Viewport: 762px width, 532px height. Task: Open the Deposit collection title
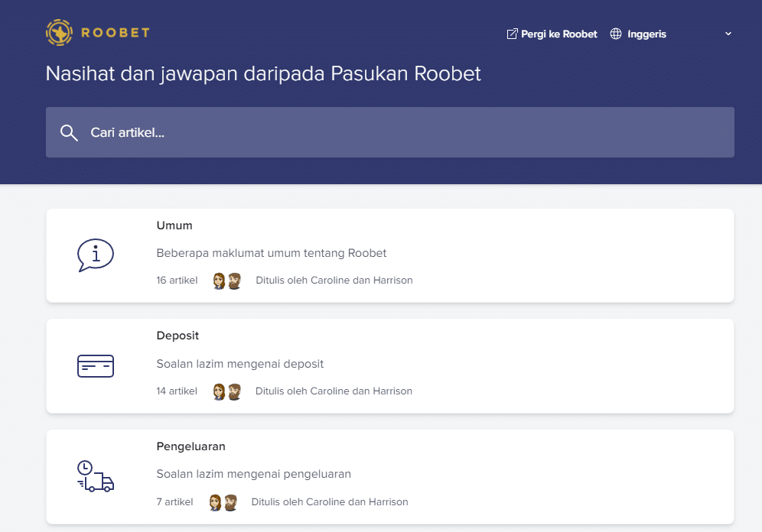177,336
